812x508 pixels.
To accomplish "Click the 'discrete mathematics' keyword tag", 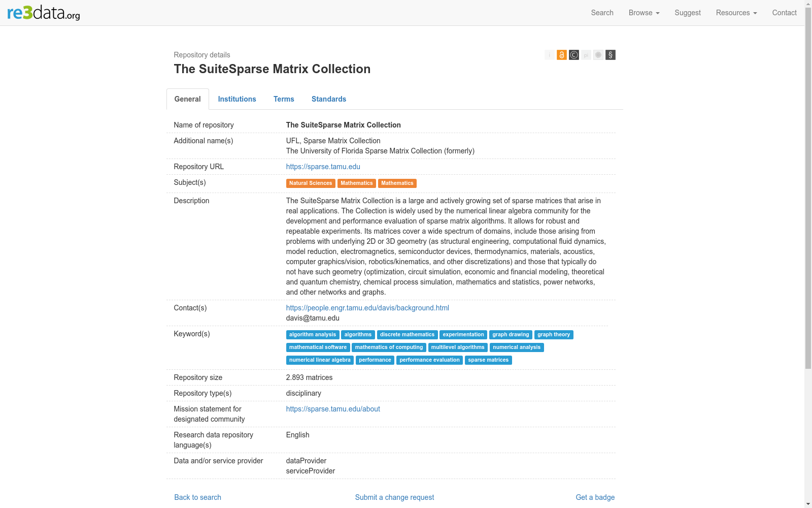I will click(x=407, y=335).
